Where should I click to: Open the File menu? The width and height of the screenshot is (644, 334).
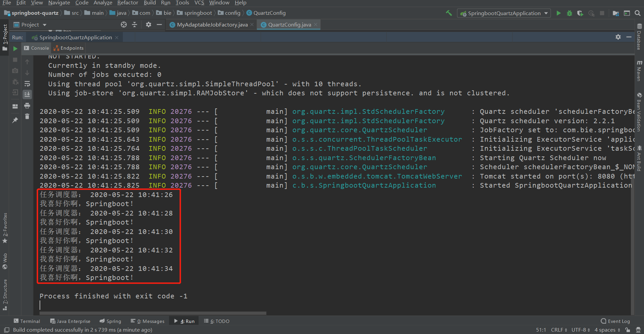click(7, 3)
